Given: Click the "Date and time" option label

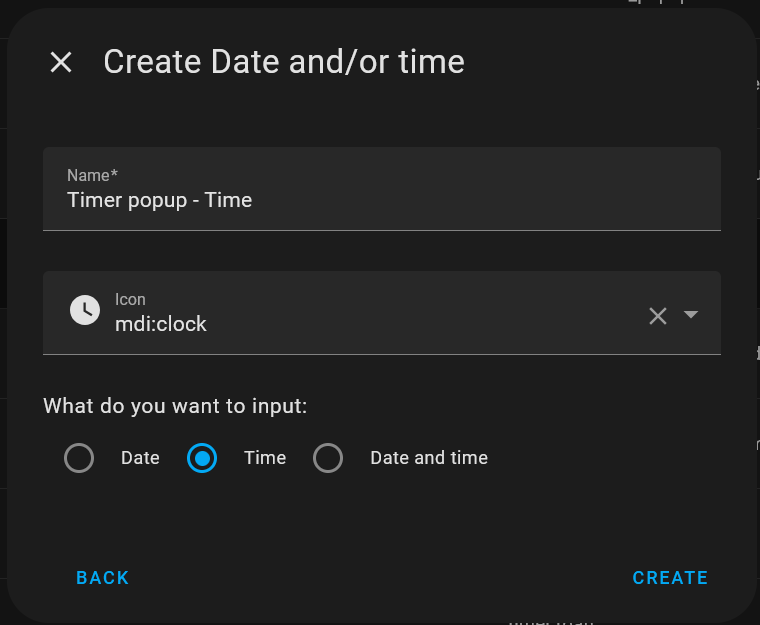Looking at the screenshot, I should click(429, 458).
